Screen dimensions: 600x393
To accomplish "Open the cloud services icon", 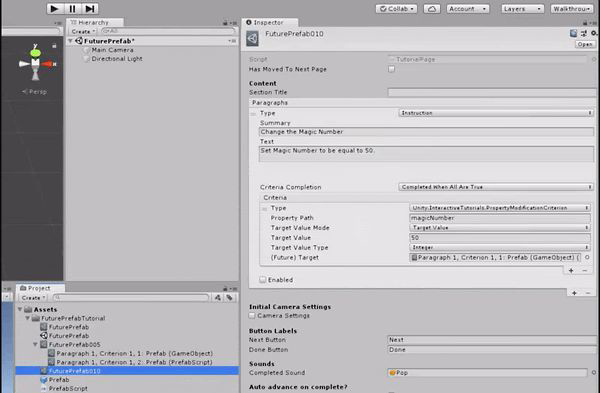I will coord(432,9).
